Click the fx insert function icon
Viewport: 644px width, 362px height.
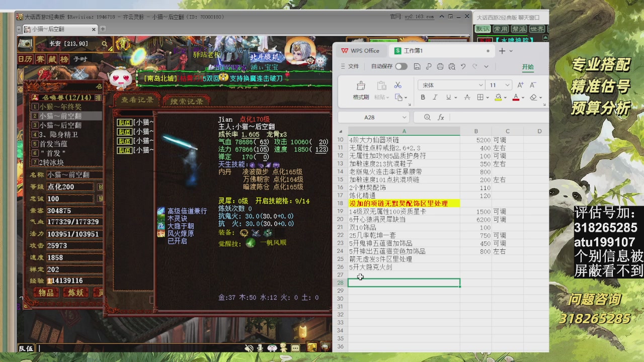[441, 117]
